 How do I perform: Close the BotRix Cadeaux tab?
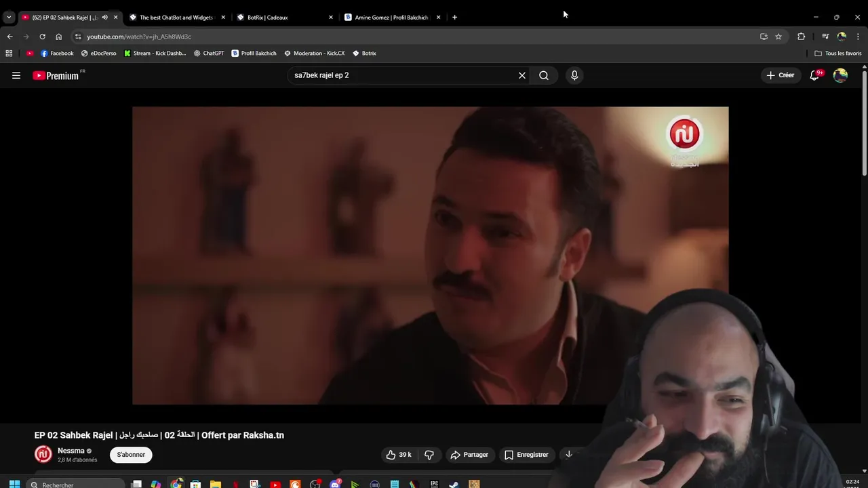coord(331,18)
